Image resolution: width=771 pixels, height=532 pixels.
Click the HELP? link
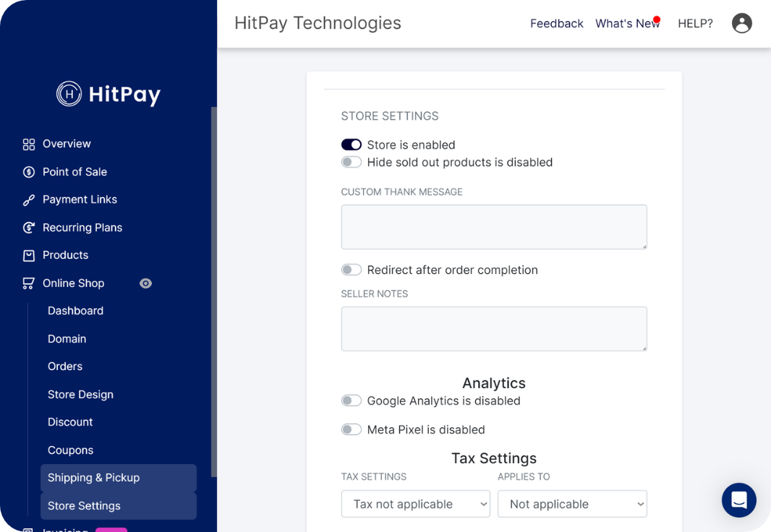(x=695, y=24)
